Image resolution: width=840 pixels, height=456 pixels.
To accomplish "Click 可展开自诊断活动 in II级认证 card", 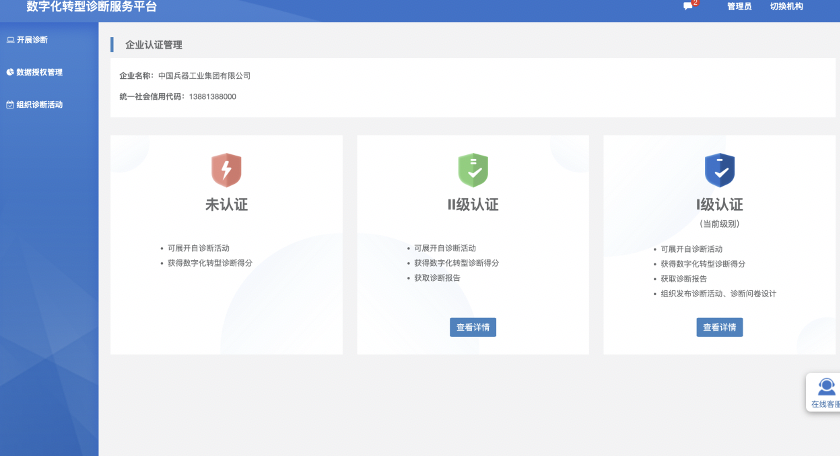I will (445, 248).
